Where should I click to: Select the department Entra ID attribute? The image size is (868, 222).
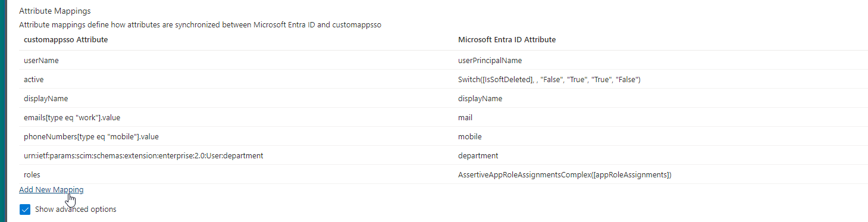tap(478, 156)
